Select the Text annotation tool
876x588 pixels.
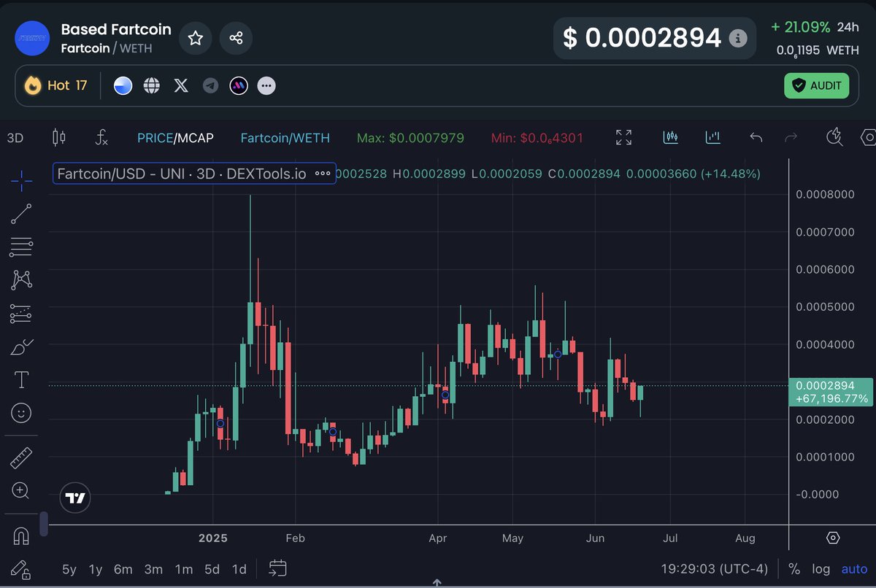click(21, 379)
